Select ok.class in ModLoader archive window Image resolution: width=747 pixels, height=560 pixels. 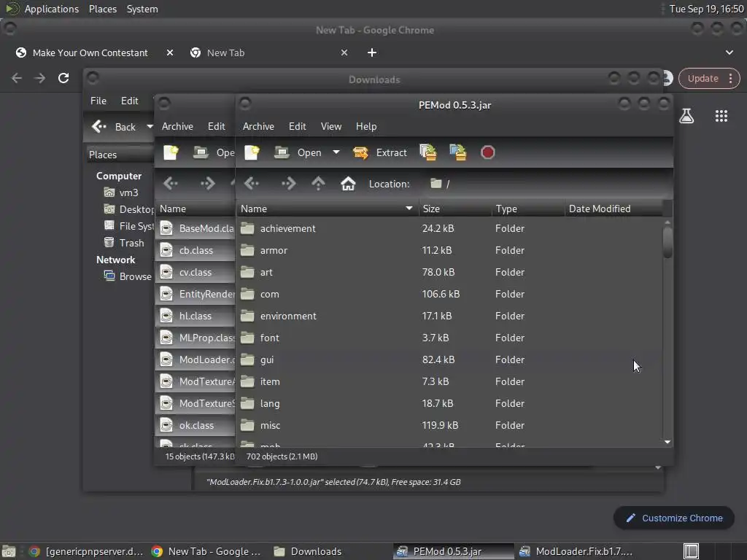[196, 425]
